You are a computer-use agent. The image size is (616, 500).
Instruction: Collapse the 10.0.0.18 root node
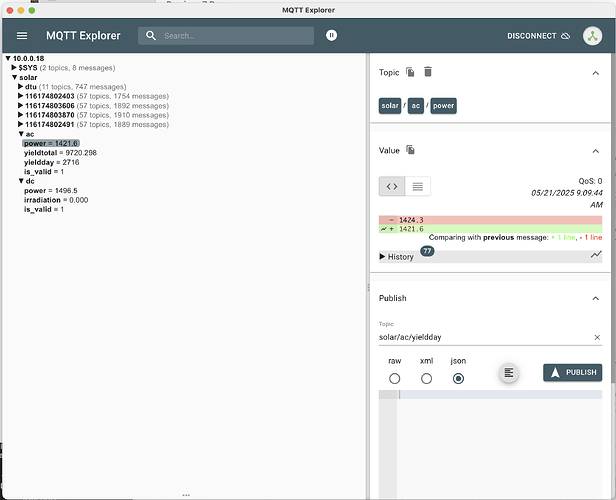coord(8,59)
